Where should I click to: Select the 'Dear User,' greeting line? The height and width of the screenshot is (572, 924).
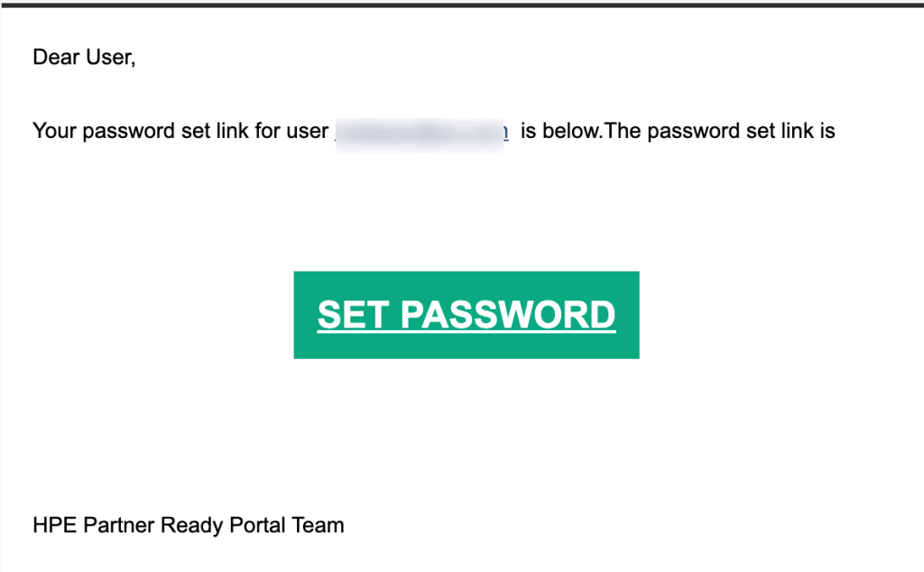click(84, 57)
